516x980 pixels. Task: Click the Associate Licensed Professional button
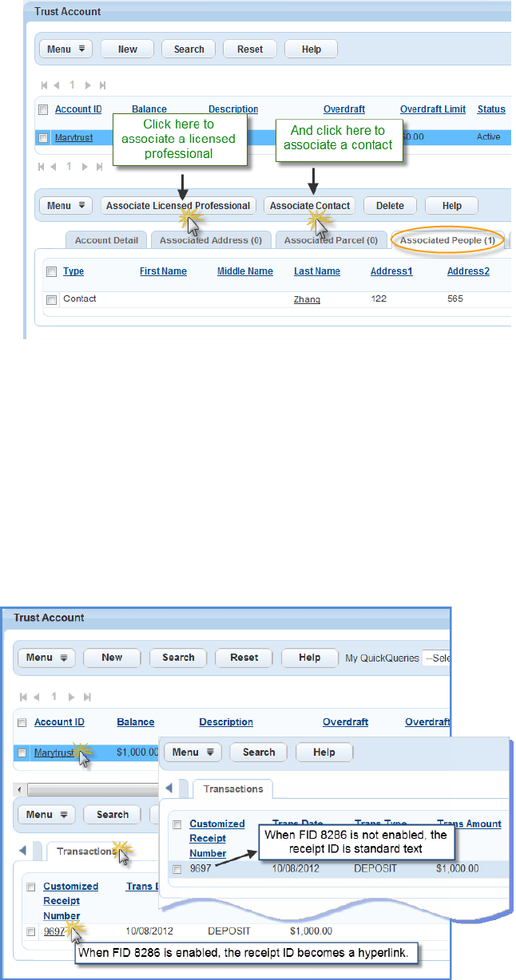pyautogui.click(x=178, y=205)
